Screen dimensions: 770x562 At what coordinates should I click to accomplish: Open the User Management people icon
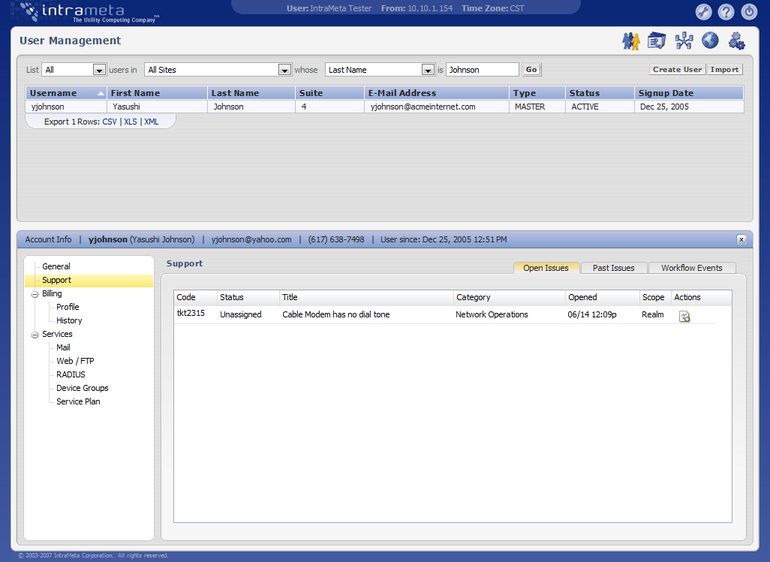pyautogui.click(x=630, y=41)
